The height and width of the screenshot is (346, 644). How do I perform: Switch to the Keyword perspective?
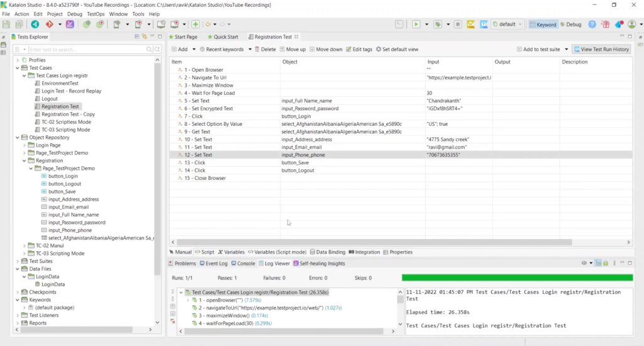(543, 25)
